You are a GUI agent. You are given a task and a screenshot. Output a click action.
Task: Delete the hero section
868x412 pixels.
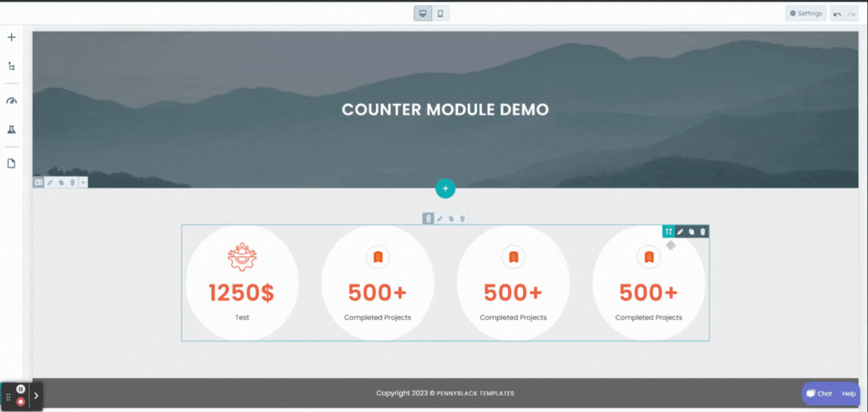tap(73, 182)
